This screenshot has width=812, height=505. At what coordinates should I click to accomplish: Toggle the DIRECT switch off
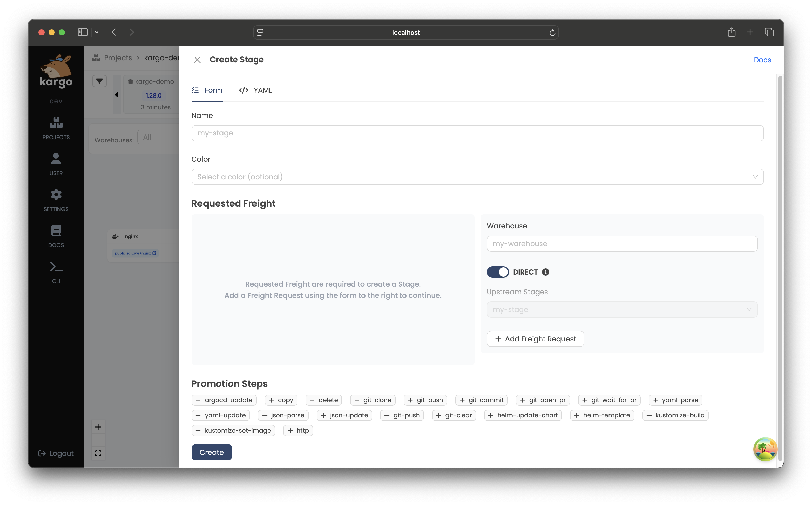tap(497, 272)
